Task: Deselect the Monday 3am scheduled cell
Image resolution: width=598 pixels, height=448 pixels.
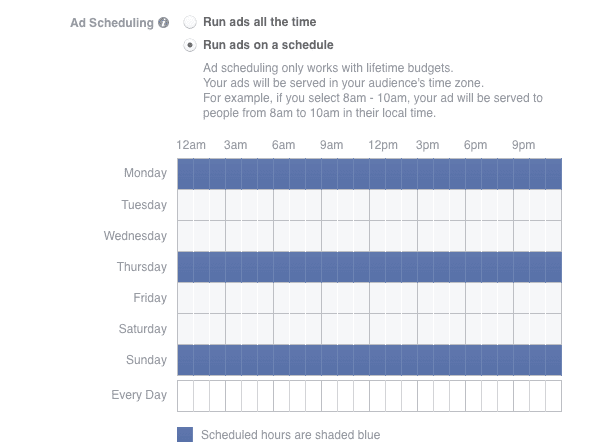Action: click(x=233, y=174)
